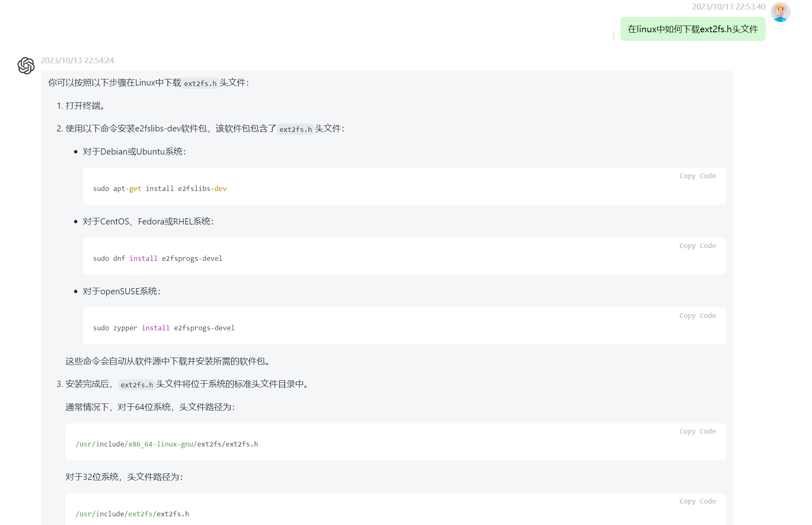Click inline ext2fs.h code in intro sentence
Image resolution: width=812 pixels, height=525 pixels.
[200, 84]
